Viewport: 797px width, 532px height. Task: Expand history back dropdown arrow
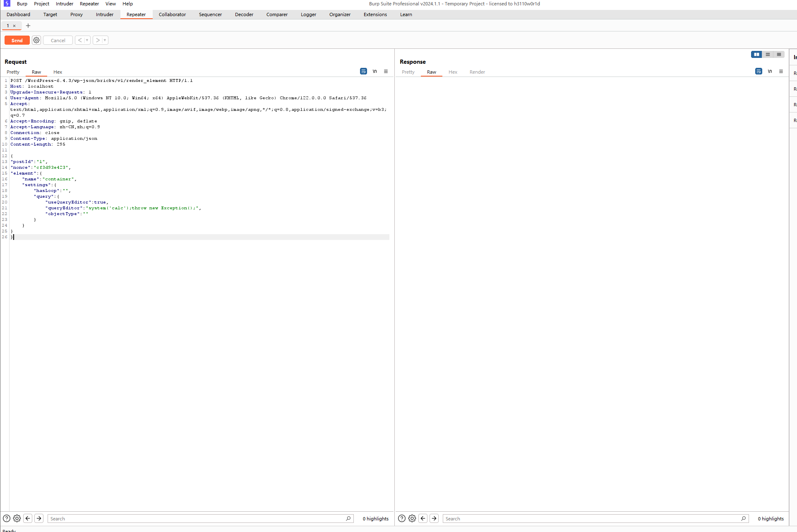tap(87, 40)
